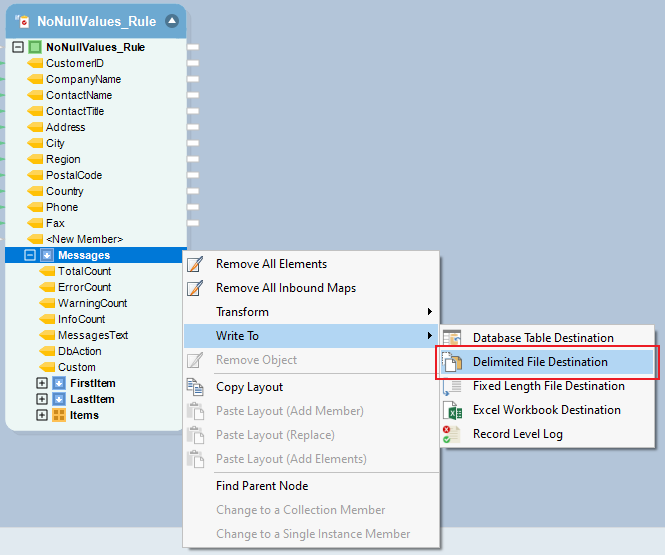This screenshot has width=665, height=555.
Task: Click the Record Level Log icon
Action: (452, 434)
